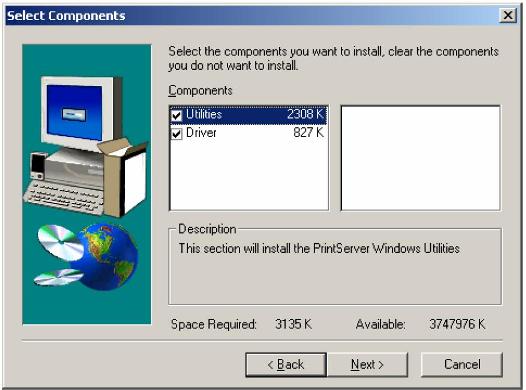This screenshot has height=390, width=526.
Task: Cancel the component setup
Action: (x=462, y=365)
